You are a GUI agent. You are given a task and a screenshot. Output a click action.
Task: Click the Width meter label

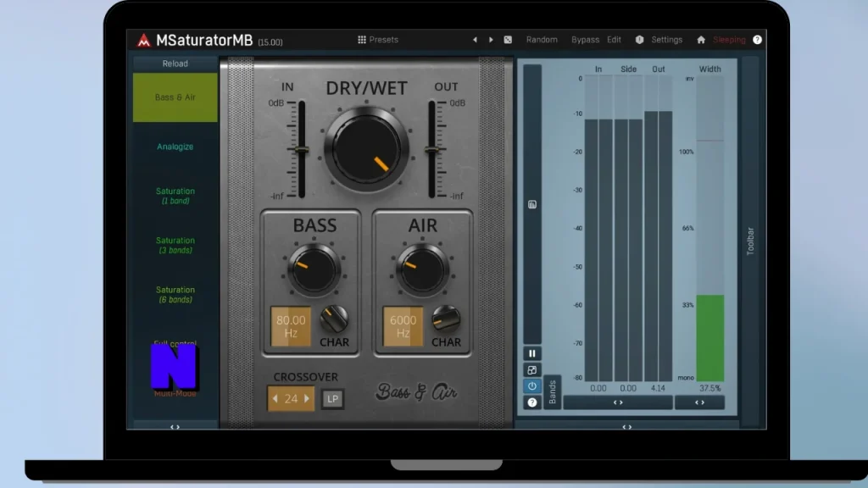click(709, 69)
